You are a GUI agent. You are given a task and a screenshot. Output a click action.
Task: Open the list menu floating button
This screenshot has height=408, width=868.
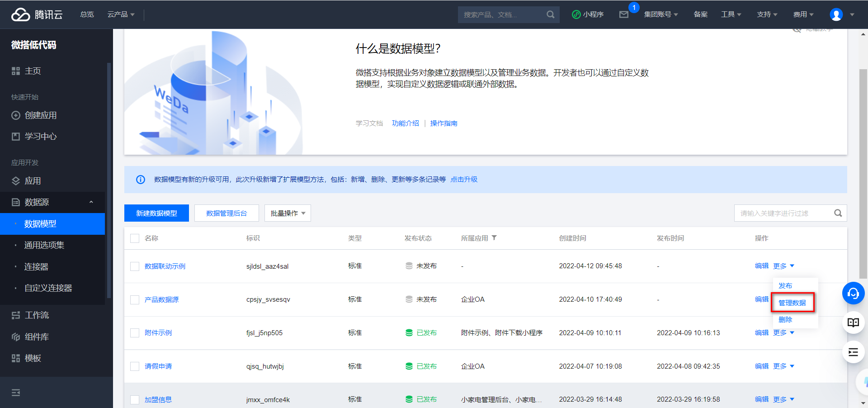pos(853,352)
